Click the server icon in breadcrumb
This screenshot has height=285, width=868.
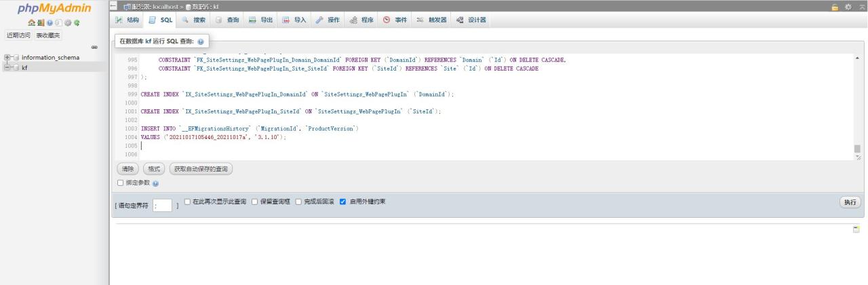click(127, 6)
